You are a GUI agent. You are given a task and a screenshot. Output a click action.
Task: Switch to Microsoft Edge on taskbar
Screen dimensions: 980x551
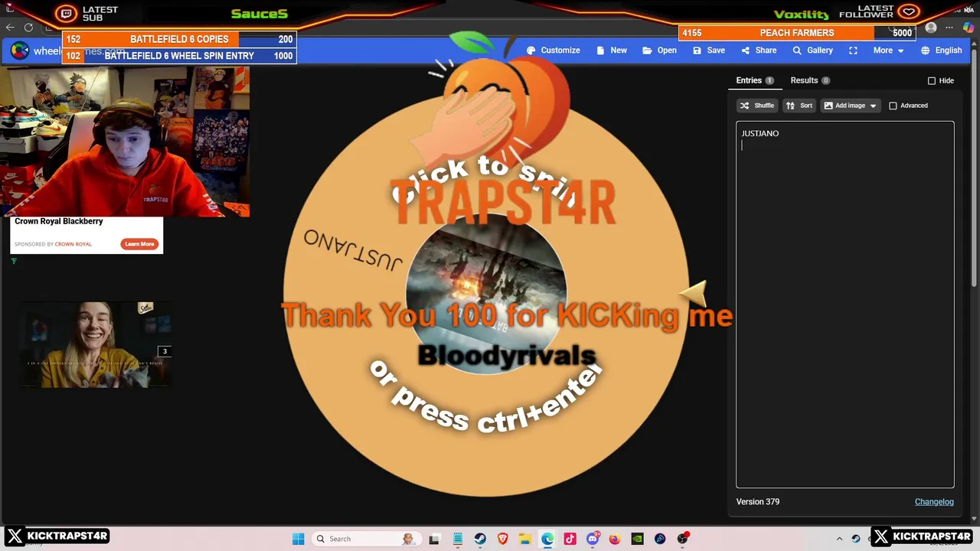[x=547, y=539]
